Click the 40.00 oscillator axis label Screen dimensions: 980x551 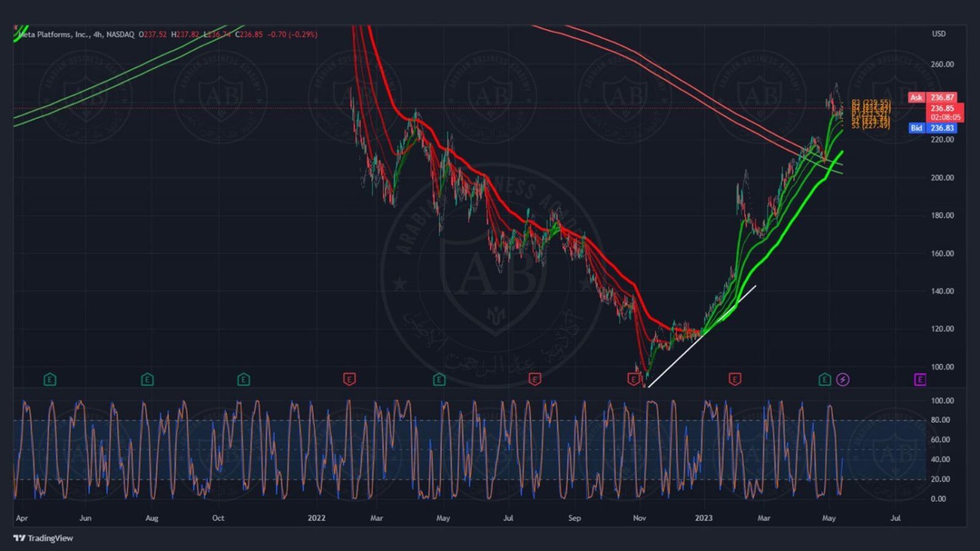tap(940, 460)
